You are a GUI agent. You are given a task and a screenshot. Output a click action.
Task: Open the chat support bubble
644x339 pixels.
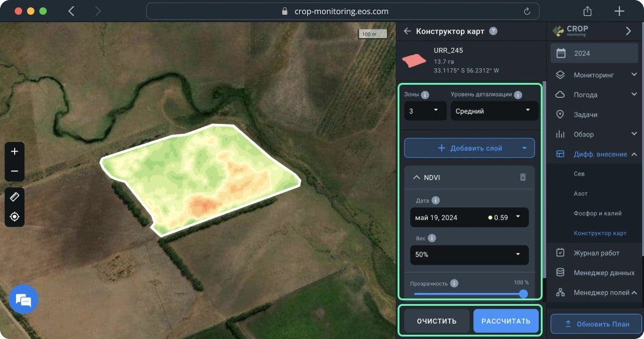click(23, 300)
